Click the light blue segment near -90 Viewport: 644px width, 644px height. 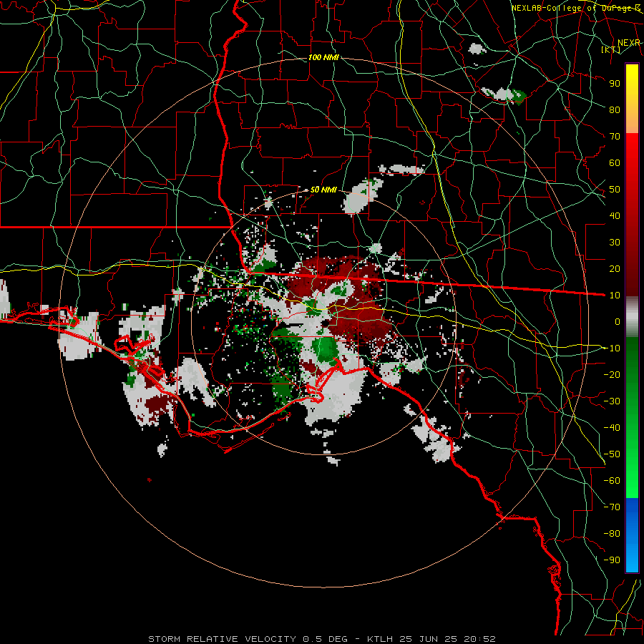click(x=632, y=559)
